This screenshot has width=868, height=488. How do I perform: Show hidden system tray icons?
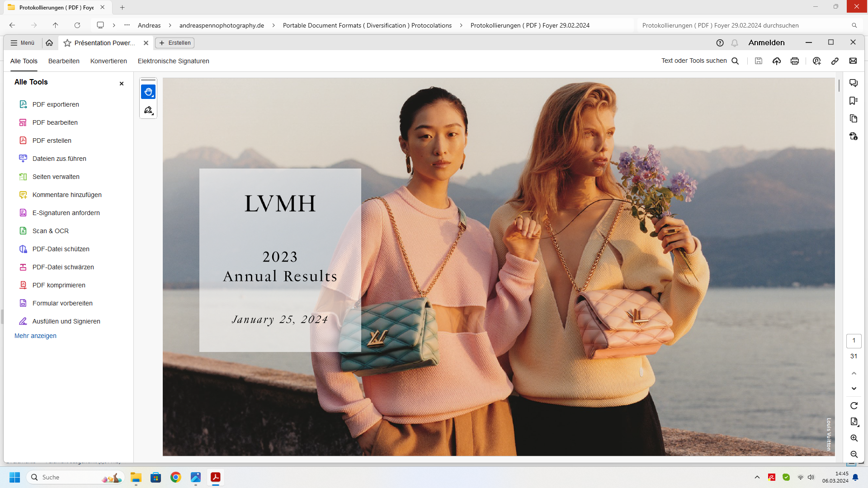(x=757, y=477)
